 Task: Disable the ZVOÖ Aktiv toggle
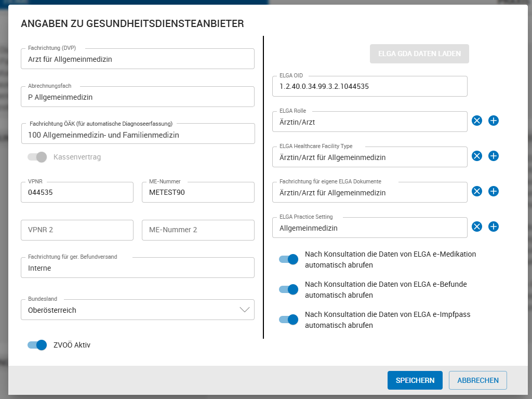tap(37, 345)
